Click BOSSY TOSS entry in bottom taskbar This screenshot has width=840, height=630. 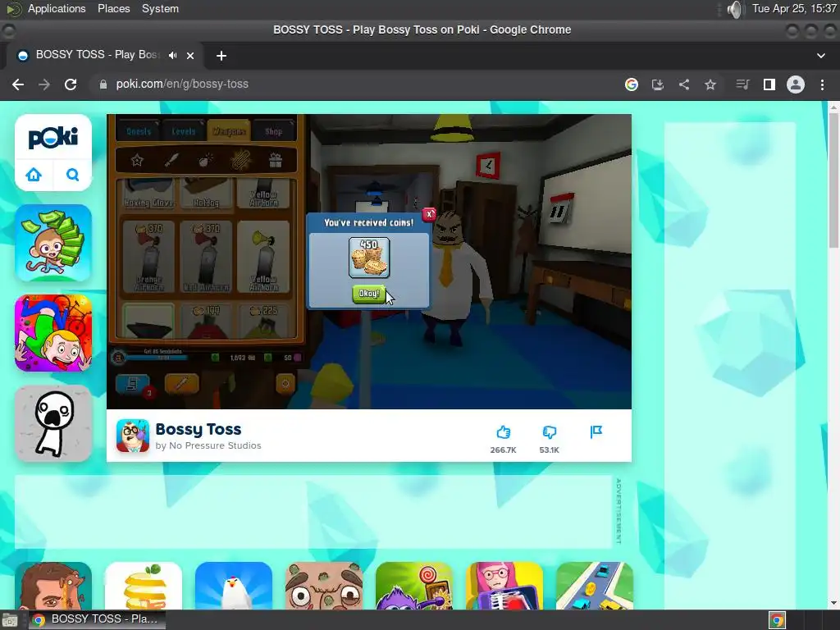coord(97,619)
